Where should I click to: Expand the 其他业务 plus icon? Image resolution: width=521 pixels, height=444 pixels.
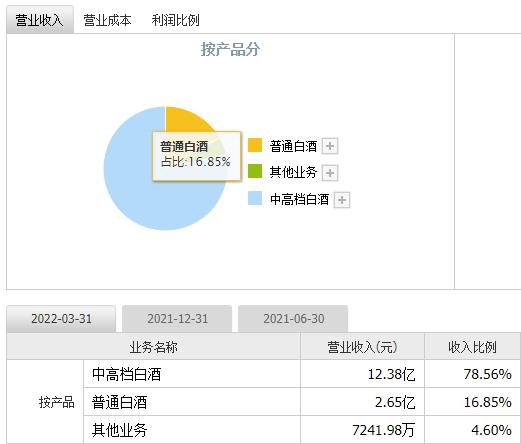point(330,173)
